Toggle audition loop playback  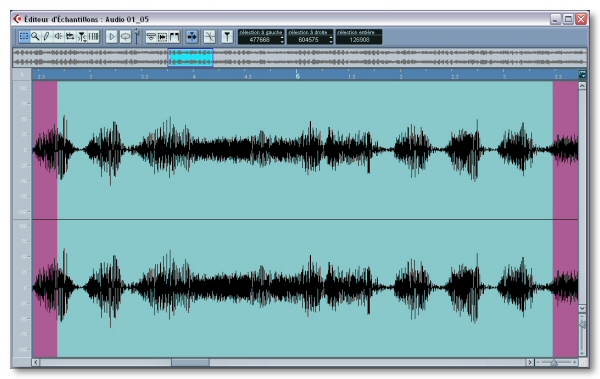pos(126,37)
